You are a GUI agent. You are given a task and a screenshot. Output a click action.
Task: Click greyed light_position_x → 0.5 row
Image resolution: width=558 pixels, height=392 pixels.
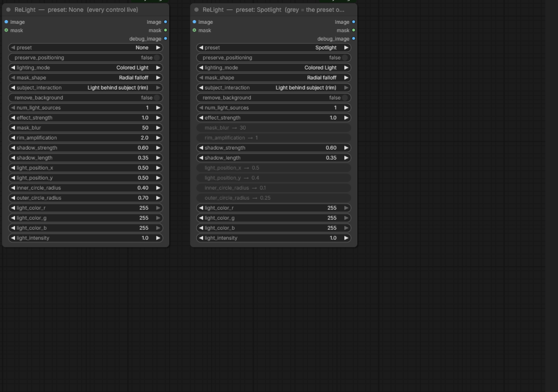click(x=273, y=168)
